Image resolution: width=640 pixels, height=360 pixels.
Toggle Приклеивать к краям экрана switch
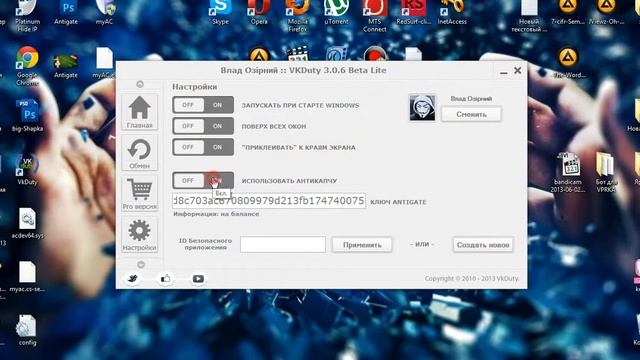tap(203, 147)
